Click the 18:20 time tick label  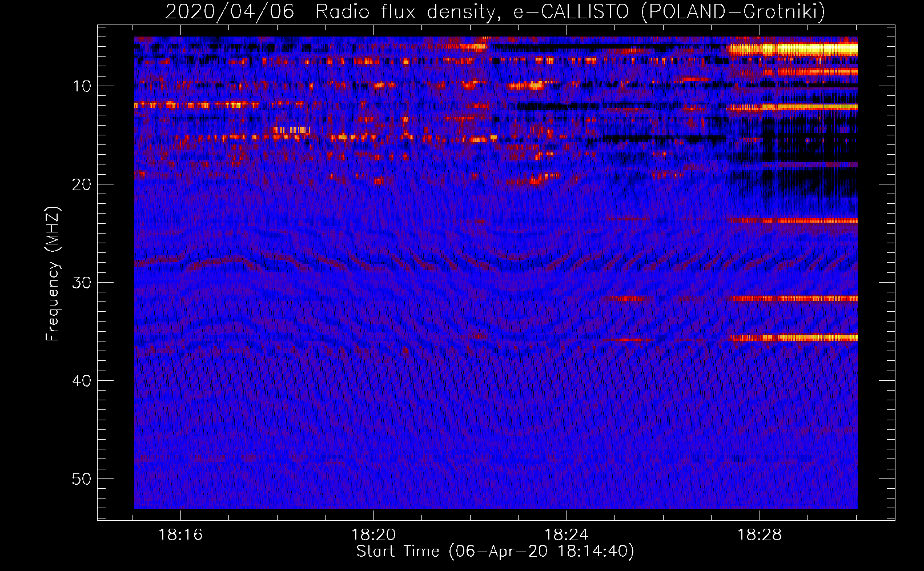[373, 535]
